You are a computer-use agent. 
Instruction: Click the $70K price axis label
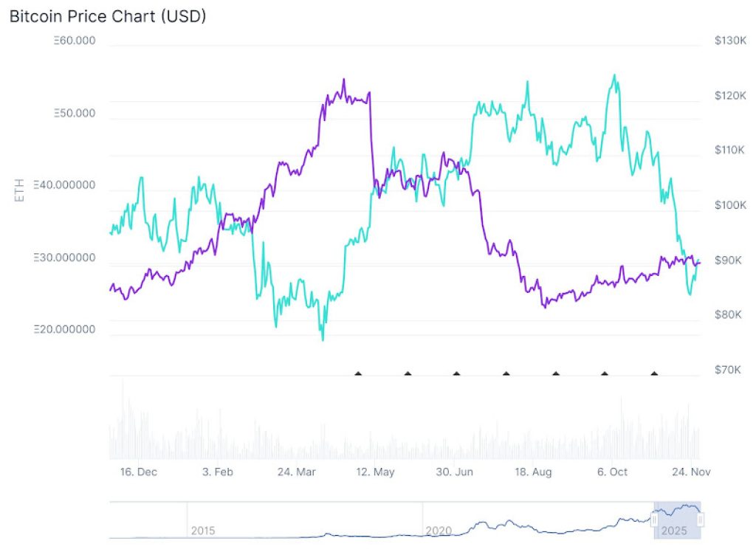(727, 370)
